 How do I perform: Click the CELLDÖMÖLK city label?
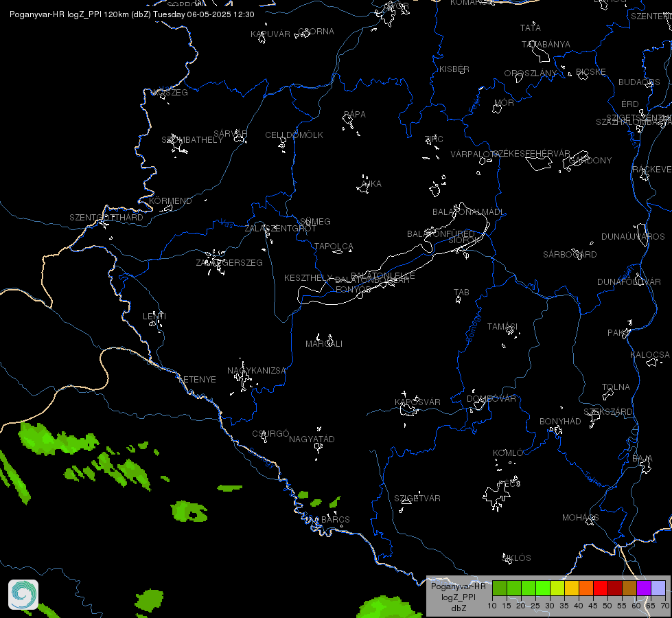pos(294,135)
